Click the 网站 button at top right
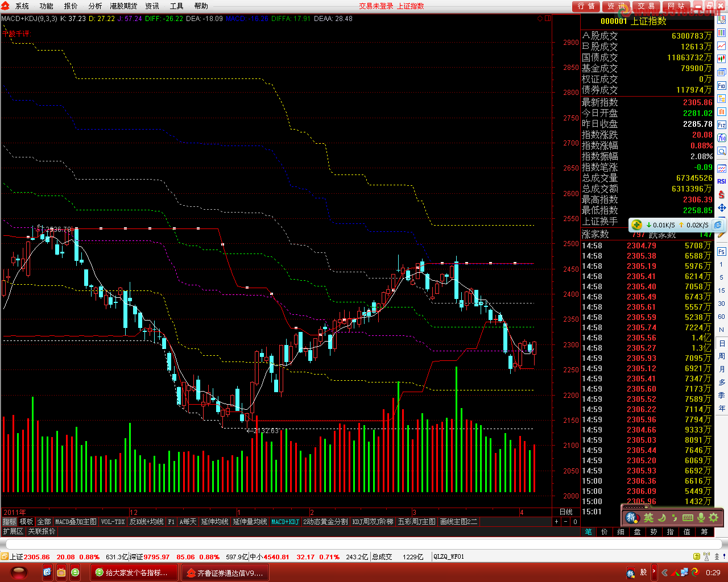Screen dimensions: 728x582 coord(676,6)
